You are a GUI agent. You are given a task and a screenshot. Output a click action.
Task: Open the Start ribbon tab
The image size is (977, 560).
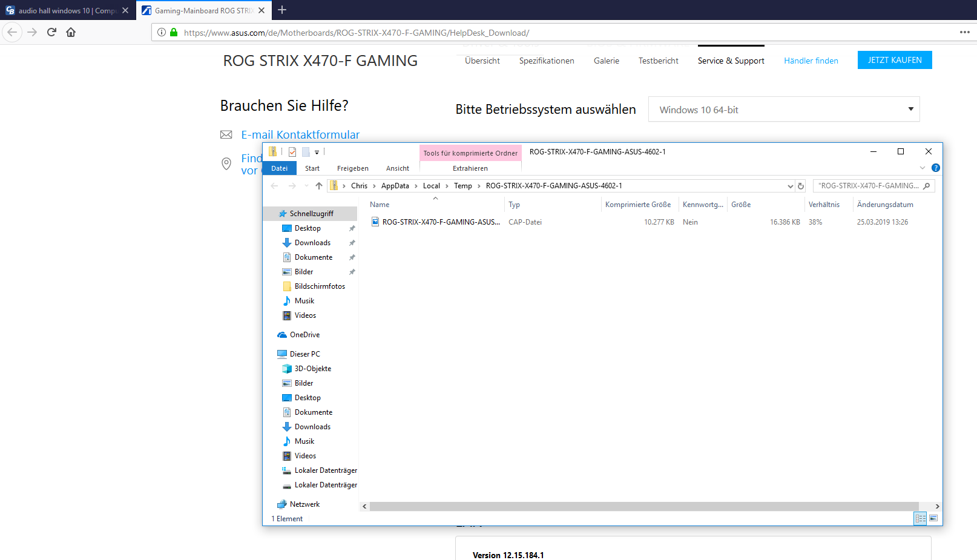(x=312, y=168)
